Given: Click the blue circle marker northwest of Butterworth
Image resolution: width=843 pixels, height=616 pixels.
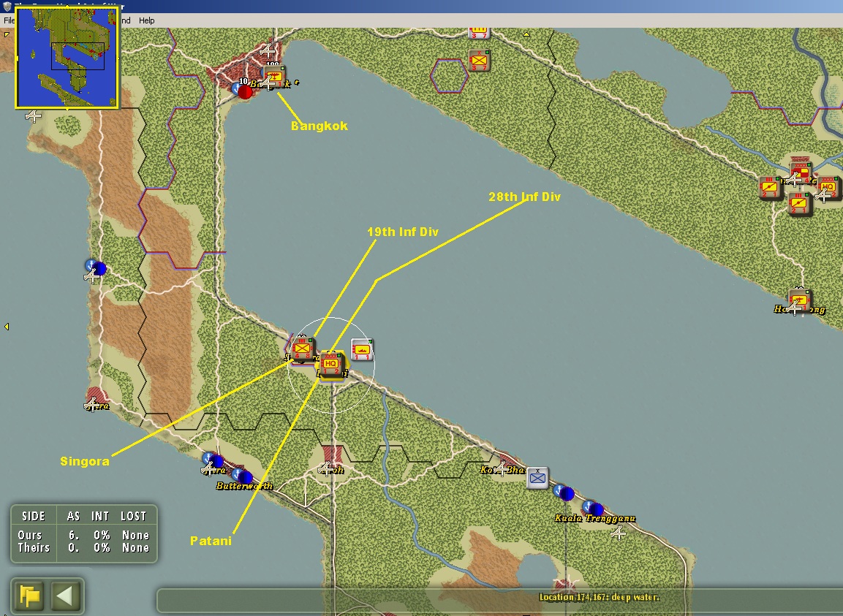Looking at the screenshot, I should (x=216, y=460).
